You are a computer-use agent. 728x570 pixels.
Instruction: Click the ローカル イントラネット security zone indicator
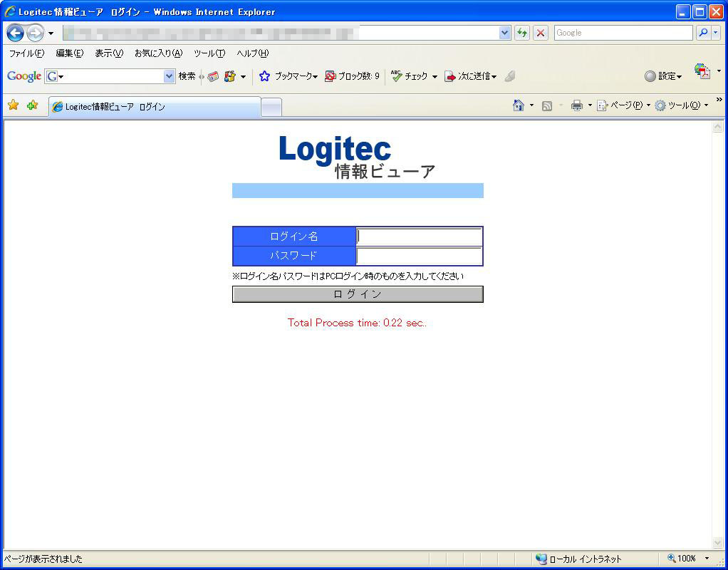coord(578,559)
